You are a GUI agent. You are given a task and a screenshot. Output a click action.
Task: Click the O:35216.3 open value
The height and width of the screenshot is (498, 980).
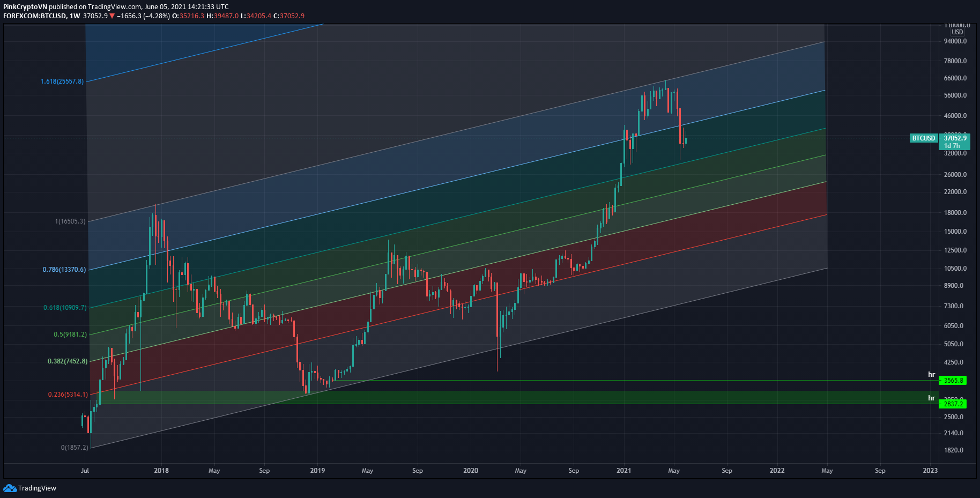pos(188,16)
